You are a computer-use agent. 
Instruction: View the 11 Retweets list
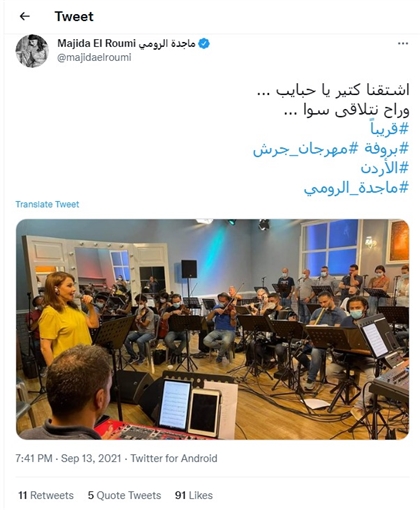point(46,495)
